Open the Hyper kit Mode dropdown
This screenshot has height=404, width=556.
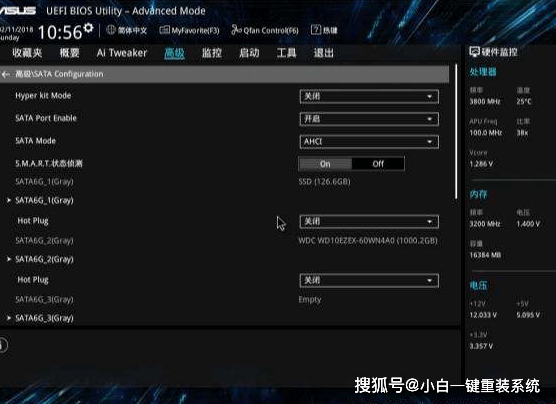tap(369, 96)
